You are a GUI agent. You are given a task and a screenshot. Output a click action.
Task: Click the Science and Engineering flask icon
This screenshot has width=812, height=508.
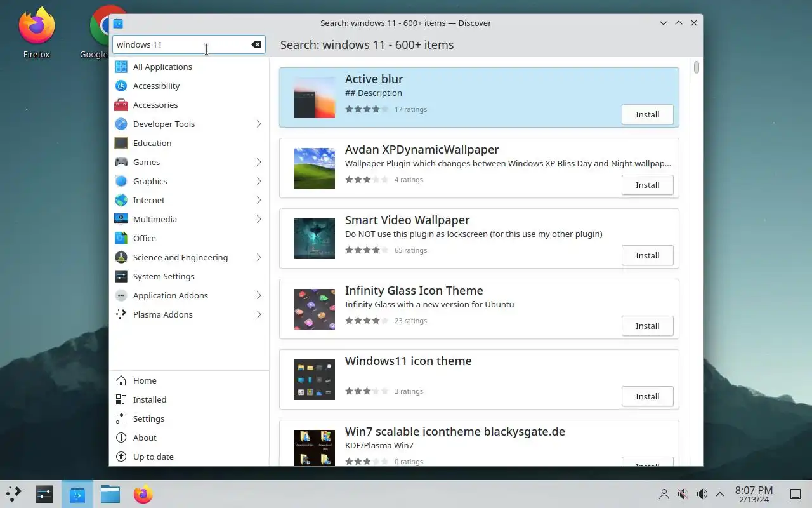pos(121,257)
